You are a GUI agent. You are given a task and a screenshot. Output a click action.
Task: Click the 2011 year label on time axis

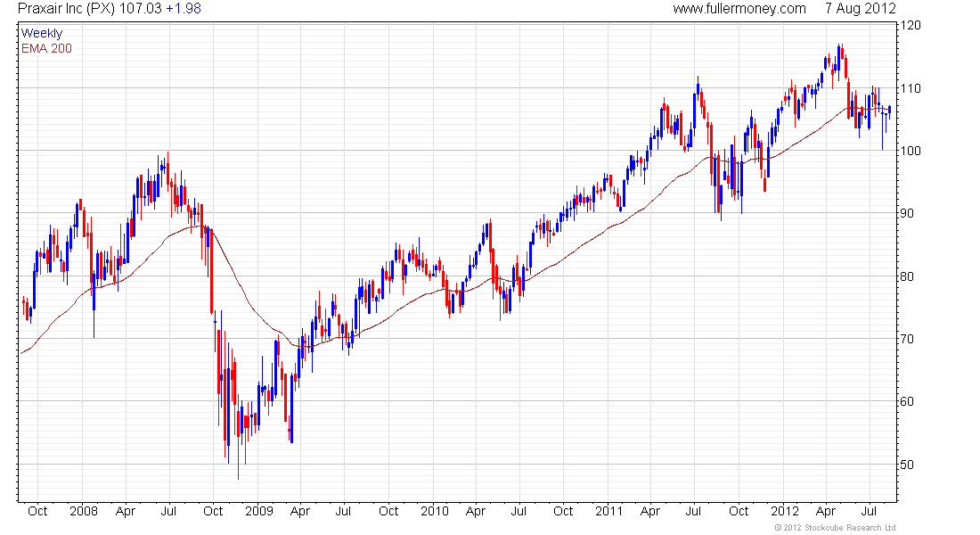click(608, 511)
